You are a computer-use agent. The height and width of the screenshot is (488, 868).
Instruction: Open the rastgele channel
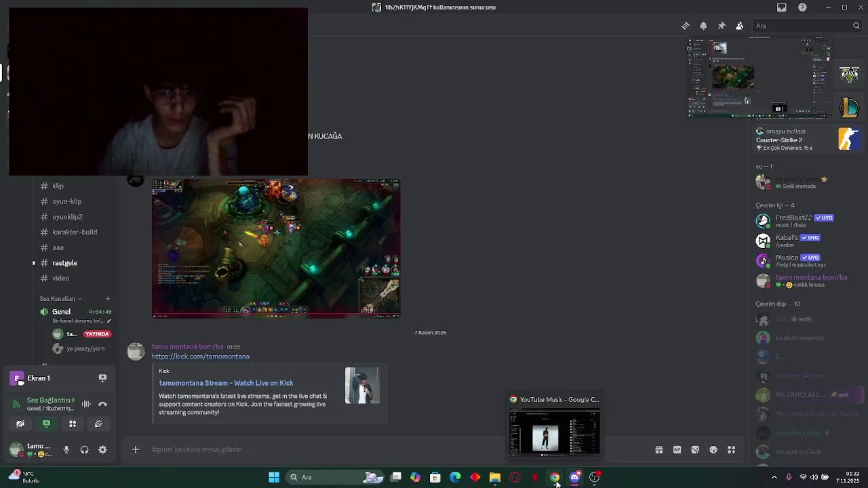pyautogui.click(x=73, y=263)
